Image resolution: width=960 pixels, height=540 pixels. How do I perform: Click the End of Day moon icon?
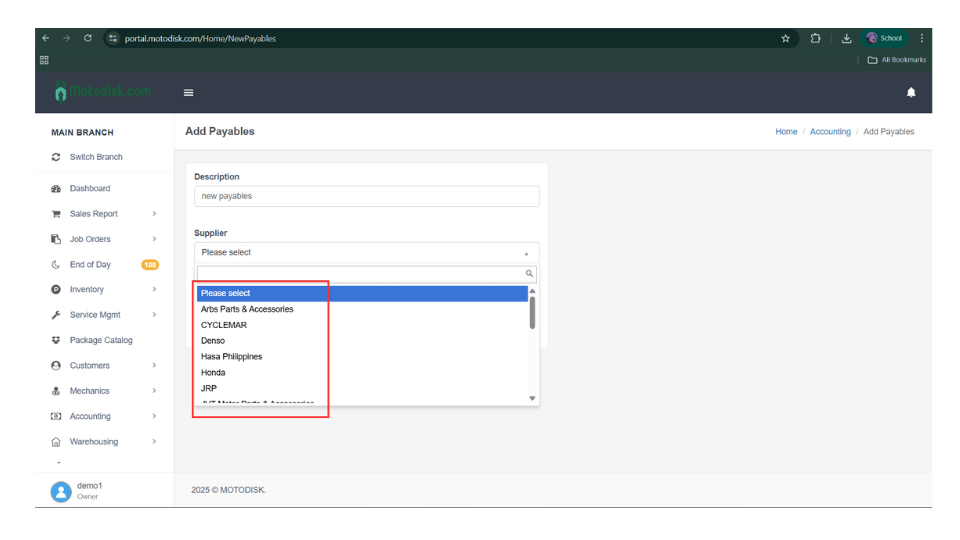56,265
